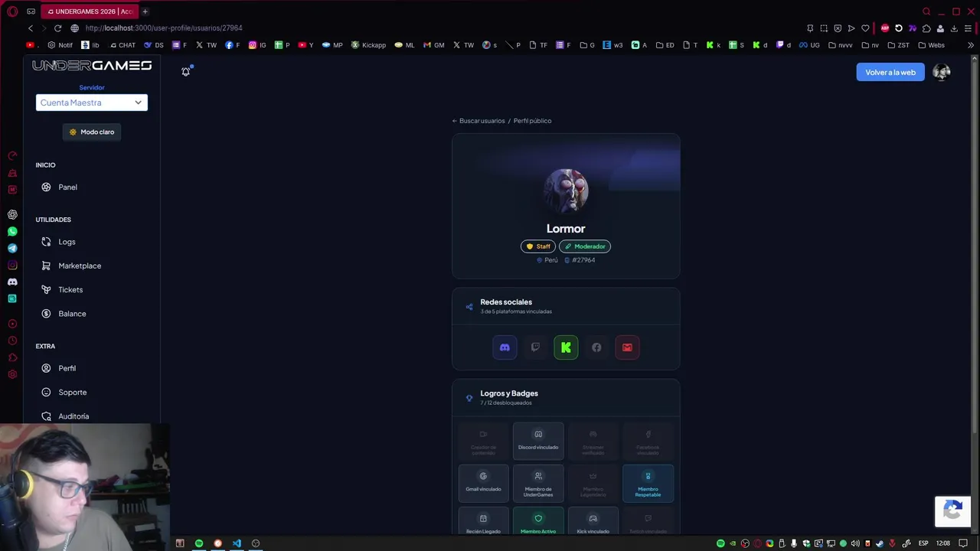Open the Gmail social network icon

(x=627, y=347)
